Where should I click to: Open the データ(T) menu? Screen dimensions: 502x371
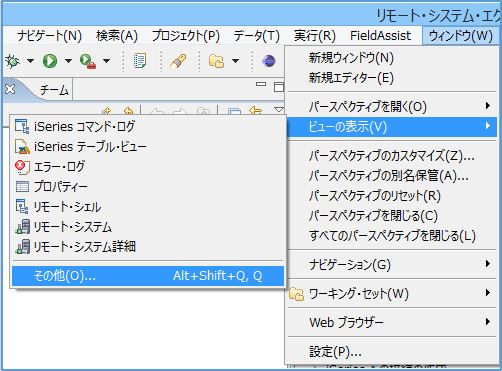click(256, 36)
